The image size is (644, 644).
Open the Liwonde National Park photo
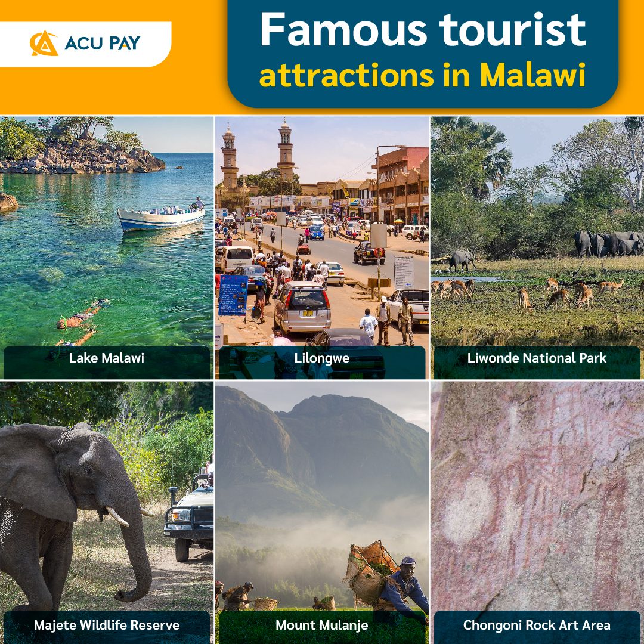click(x=537, y=247)
